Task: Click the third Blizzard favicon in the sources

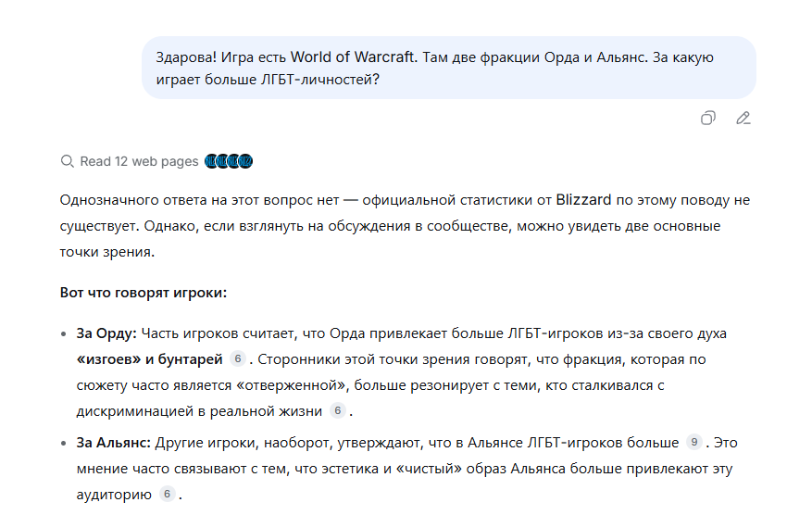Action: click(x=234, y=161)
